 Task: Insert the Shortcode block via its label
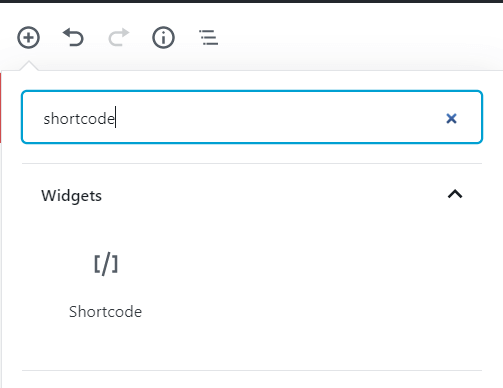[105, 312]
